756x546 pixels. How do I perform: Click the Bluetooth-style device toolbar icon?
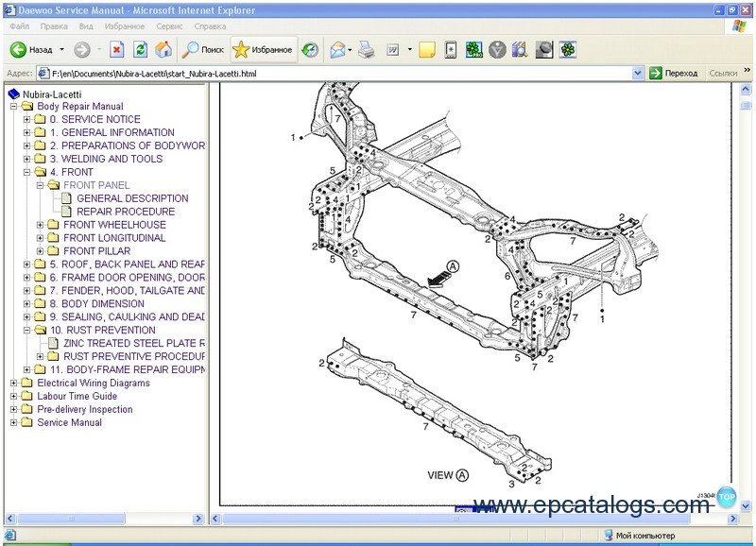coord(451,50)
